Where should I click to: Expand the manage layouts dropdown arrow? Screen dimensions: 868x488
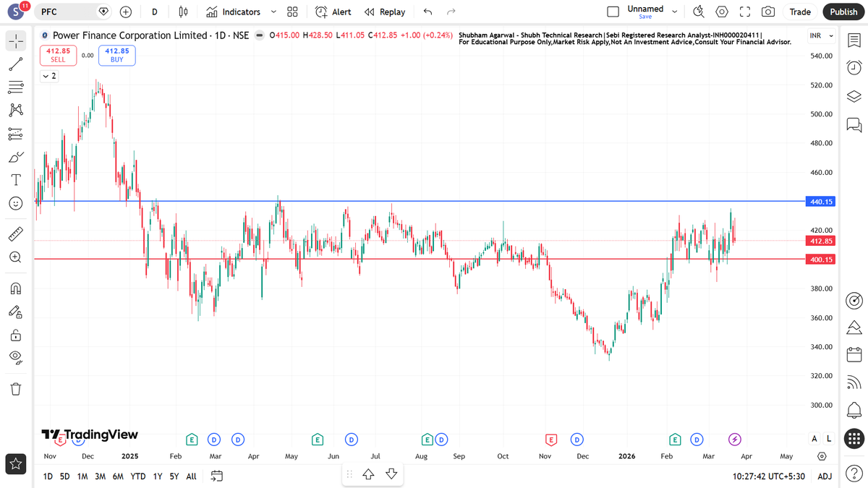675,12
